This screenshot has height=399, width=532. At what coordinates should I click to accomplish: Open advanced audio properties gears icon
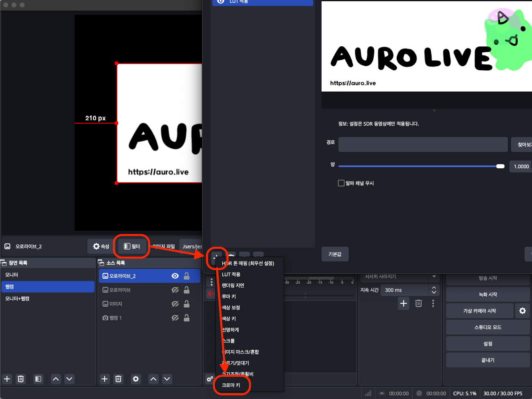pyautogui.click(x=210, y=379)
